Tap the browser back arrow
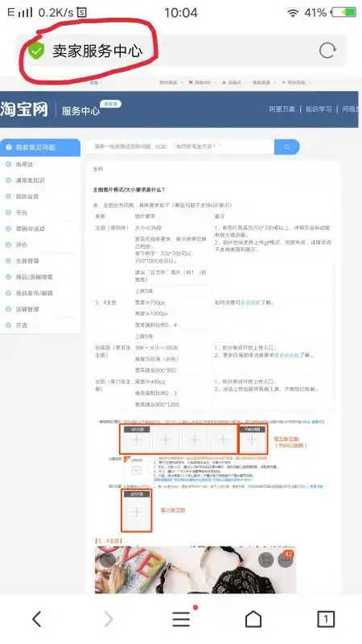Screen dimensions: 362x644 [37, 618]
